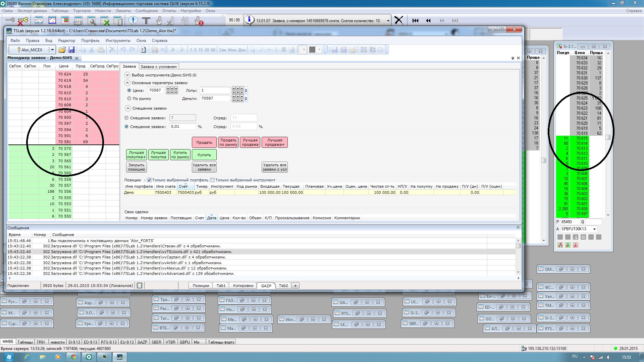This screenshot has width=644, height=362.
Task: Click the bold T text icon in QUIK toolbar
Action: (146, 21)
